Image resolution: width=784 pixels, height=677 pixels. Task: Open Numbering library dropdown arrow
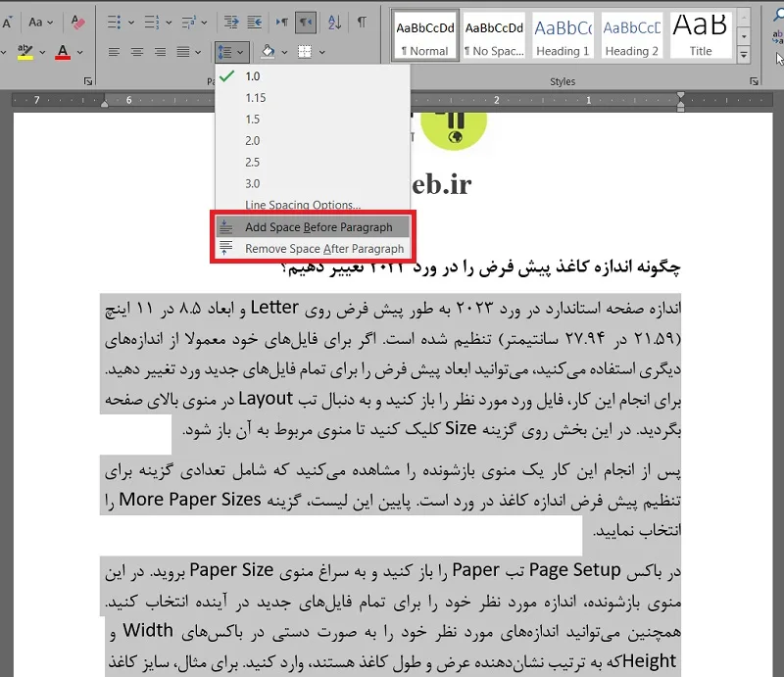[169, 23]
